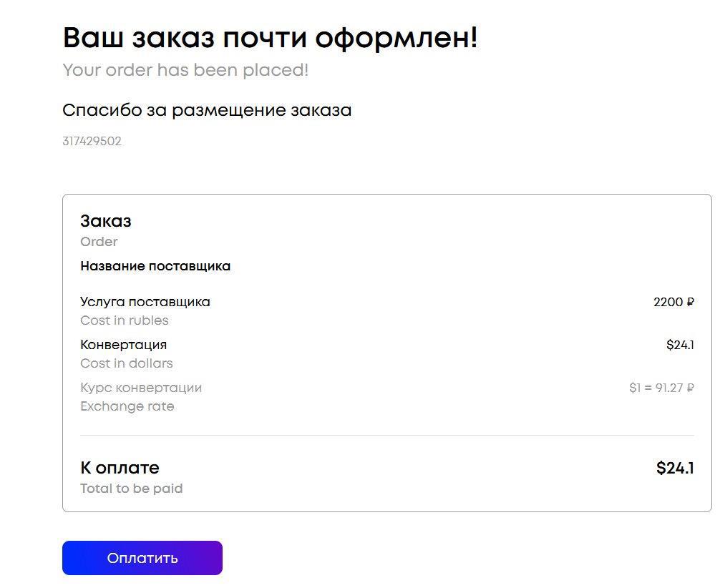Screen dimensions: 720x588
Task: Click the Exchange rate caption
Action: pos(127,406)
